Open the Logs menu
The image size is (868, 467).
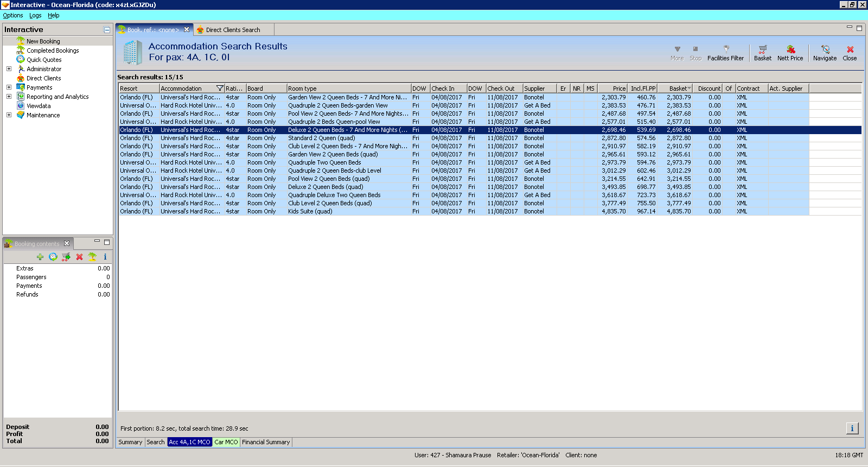(x=35, y=15)
